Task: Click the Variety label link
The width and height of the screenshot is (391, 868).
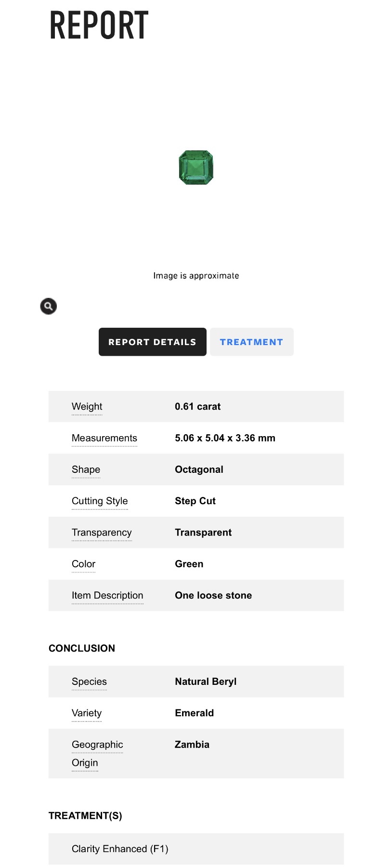Action: pos(87,713)
